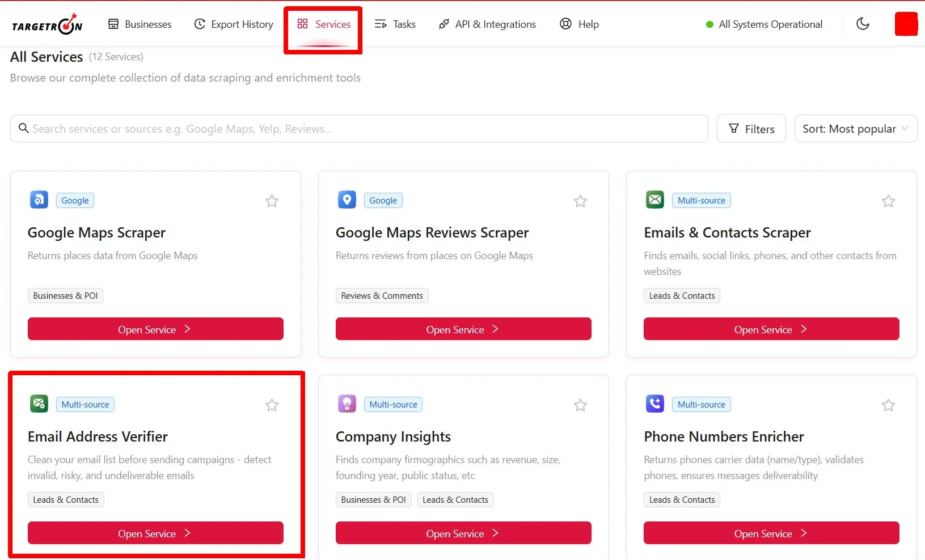Open Service for Google Maps Reviews Scraper
925x560 pixels.
pos(463,329)
